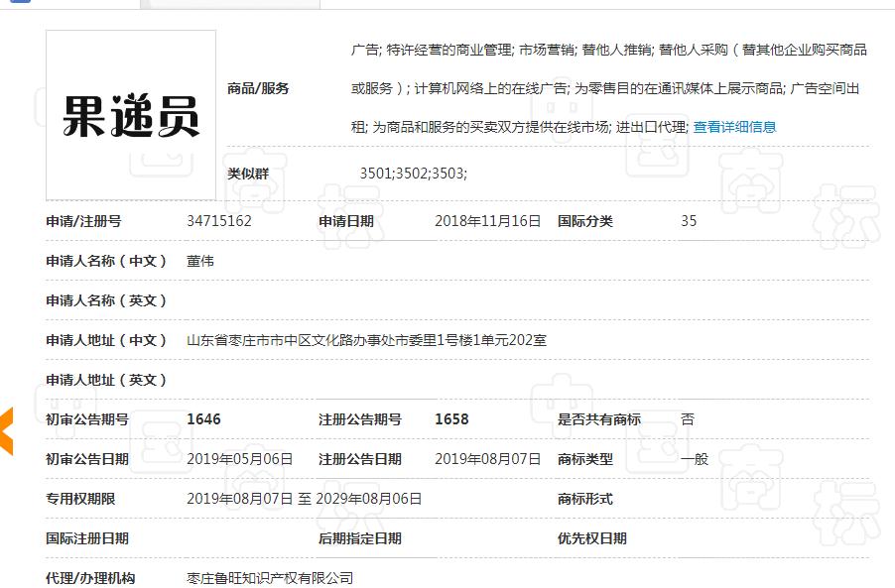Click the 类似群 label
This screenshot has height=588, width=895.
(248, 174)
